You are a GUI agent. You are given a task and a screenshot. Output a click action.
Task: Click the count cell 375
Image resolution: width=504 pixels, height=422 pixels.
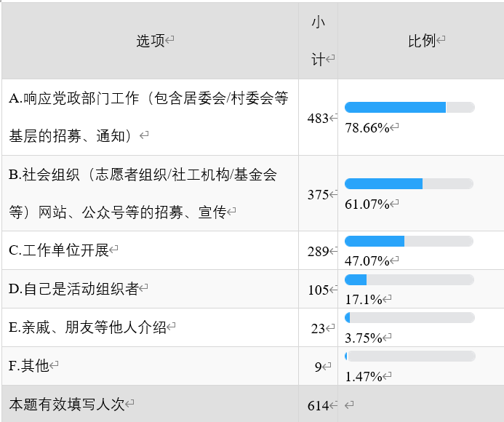[x=319, y=194]
